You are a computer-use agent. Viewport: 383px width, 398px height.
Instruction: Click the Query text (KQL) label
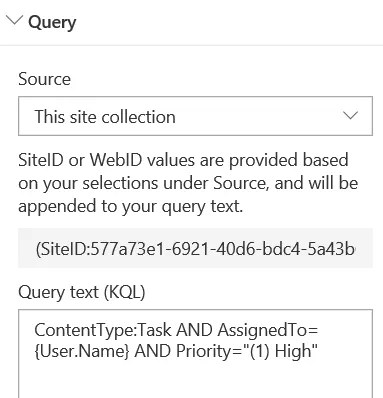tap(82, 292)
